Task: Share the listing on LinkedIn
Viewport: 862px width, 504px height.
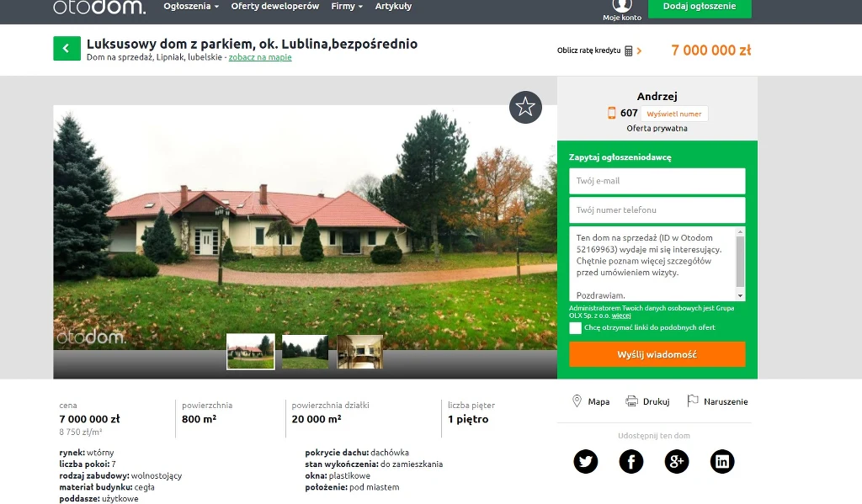Action: point(721,461)
